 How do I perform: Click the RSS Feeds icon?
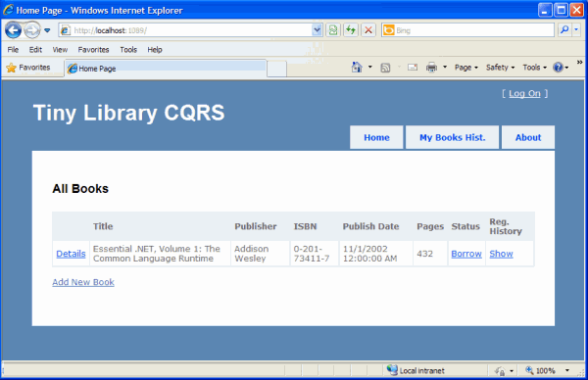385,68
